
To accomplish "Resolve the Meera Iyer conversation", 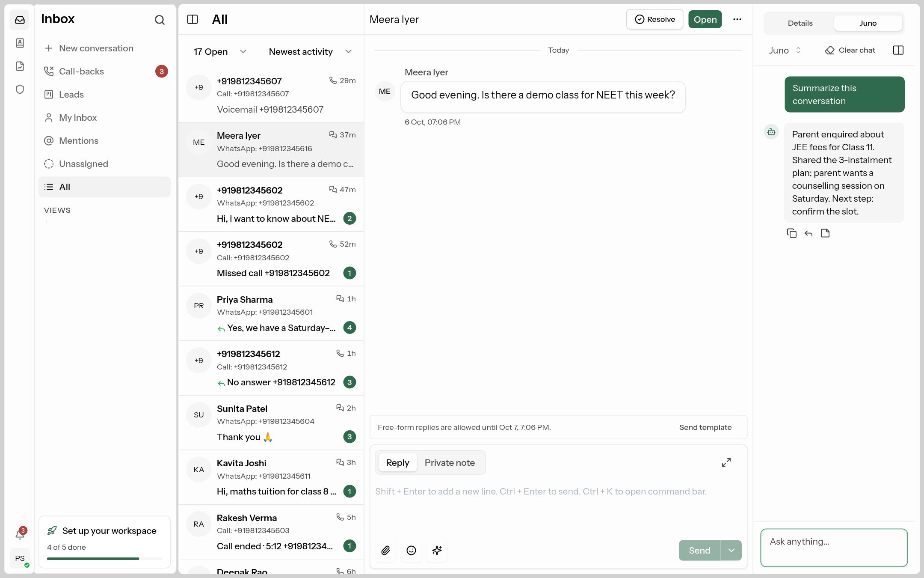I will click(655, 19).
